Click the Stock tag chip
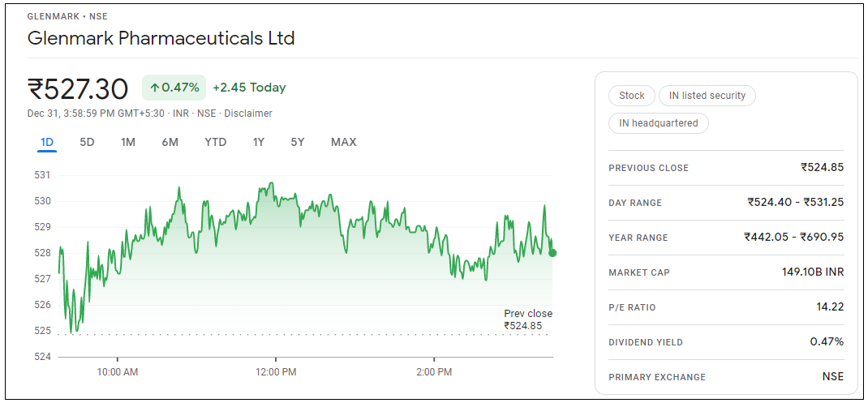This screenshot has width=868, height=403. coord(631,96)
